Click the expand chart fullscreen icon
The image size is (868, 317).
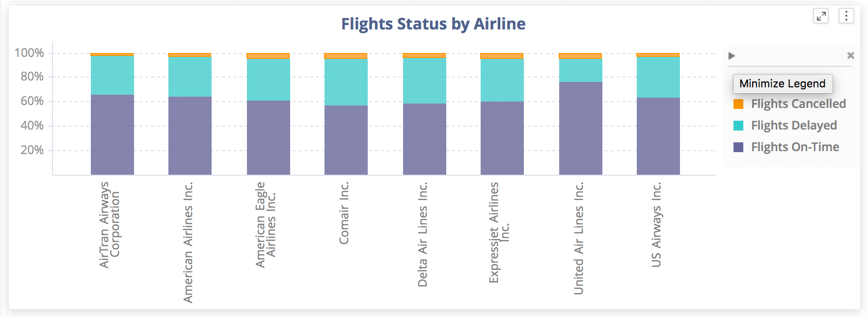pos(821,16)
